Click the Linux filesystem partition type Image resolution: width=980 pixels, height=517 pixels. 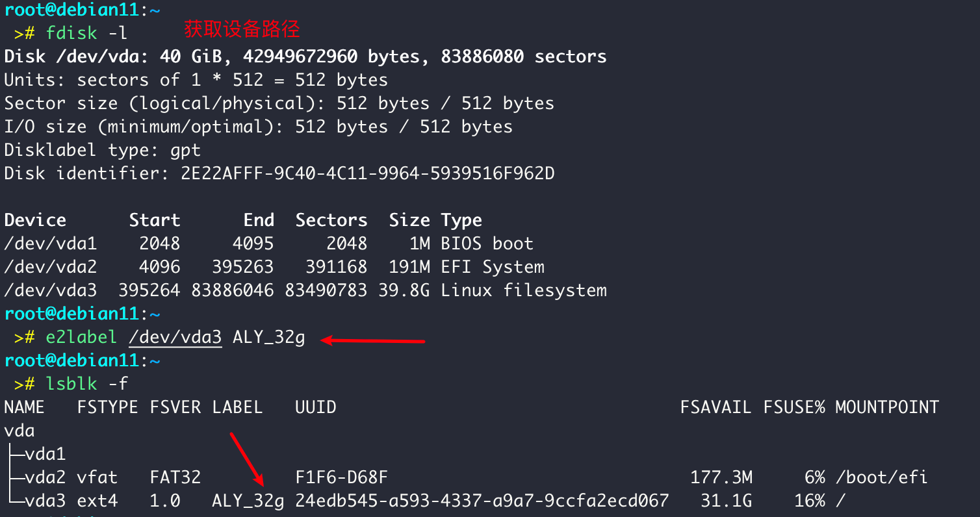[x=523, y=290]
